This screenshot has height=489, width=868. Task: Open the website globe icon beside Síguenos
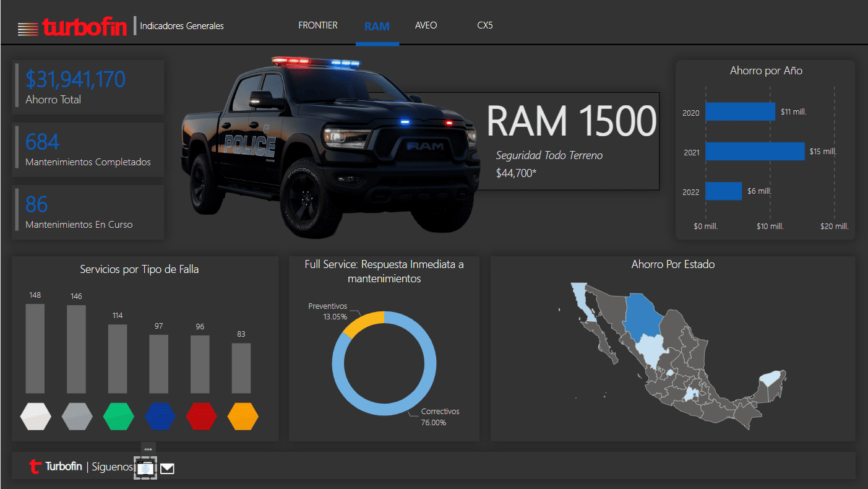tap(145, 469)
